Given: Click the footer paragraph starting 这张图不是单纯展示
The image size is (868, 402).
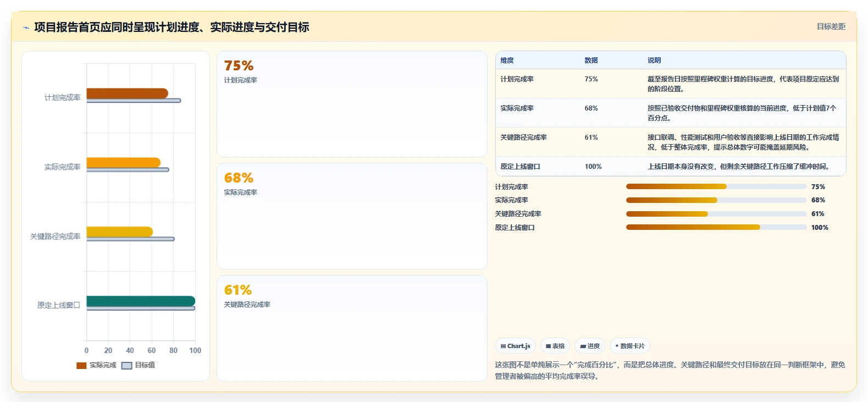Looking at the screenshot, I should [670, 371].
